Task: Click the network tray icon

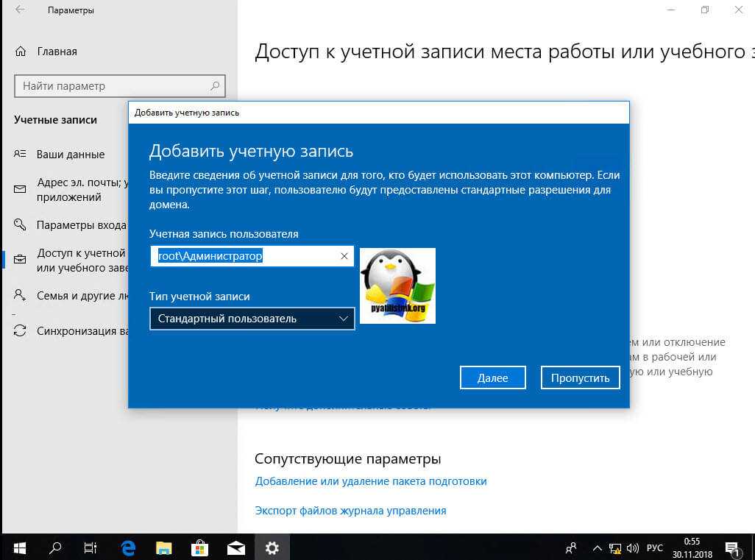Action: point(615,548)
